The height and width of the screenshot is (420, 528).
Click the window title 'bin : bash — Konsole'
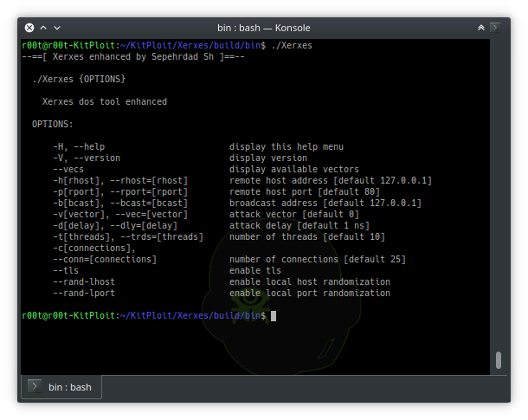coord(264,28)
